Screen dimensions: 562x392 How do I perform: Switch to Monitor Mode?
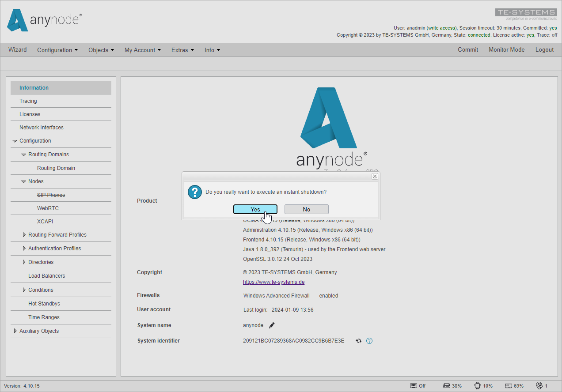coord(506,49)
